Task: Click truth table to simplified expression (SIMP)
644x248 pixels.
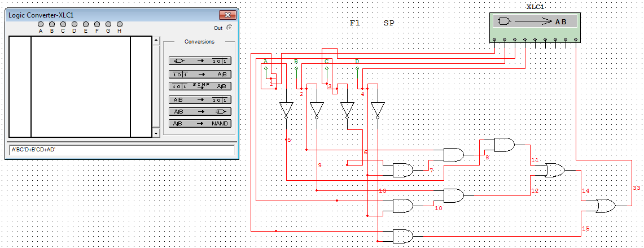Action: pyautogui.click(x=200, y=86)
